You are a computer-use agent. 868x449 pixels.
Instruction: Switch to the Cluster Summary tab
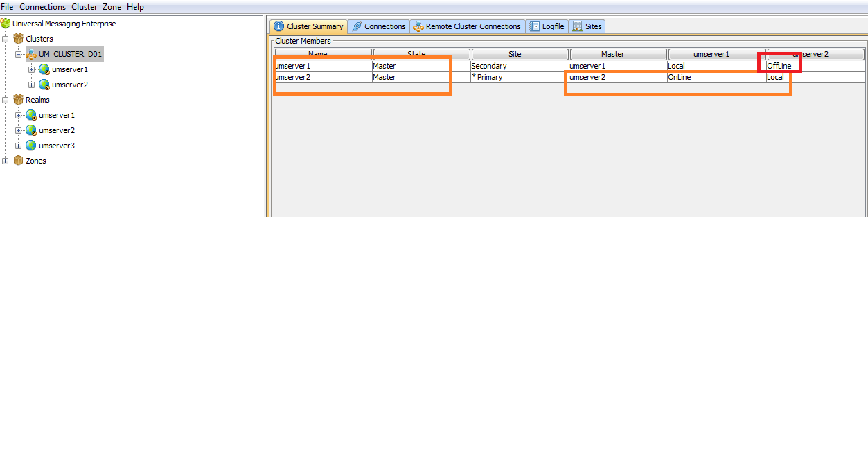tap(308, 26)
